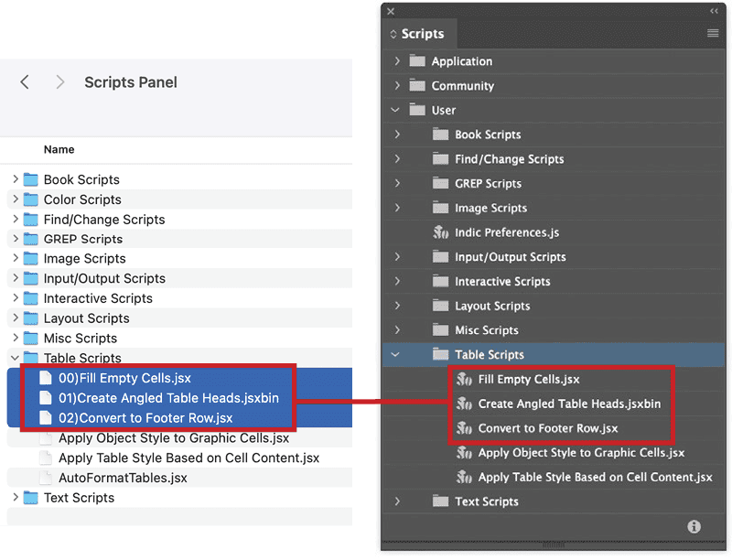Collapse the User folder in Scripts panel

click(x=396, y=111)
